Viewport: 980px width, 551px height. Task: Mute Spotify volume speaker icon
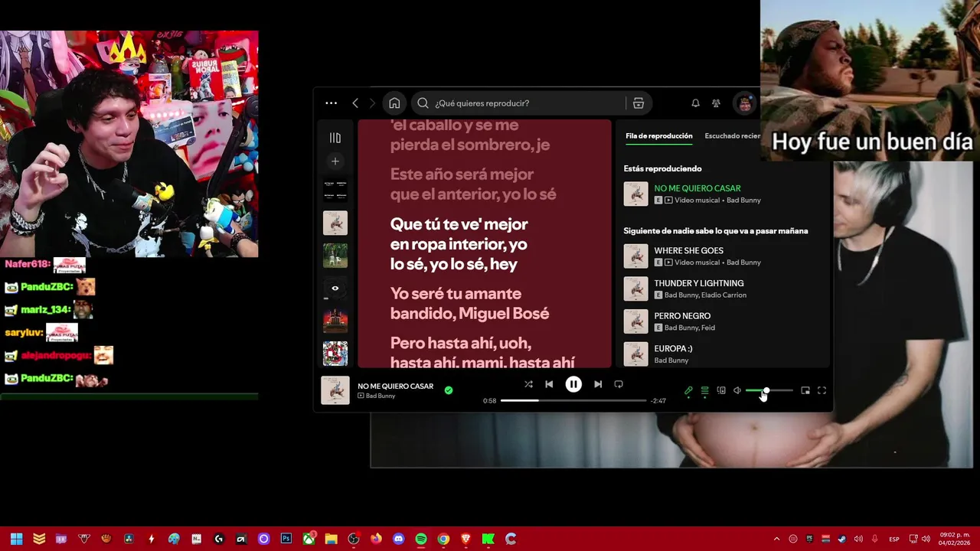pos(737,390)
